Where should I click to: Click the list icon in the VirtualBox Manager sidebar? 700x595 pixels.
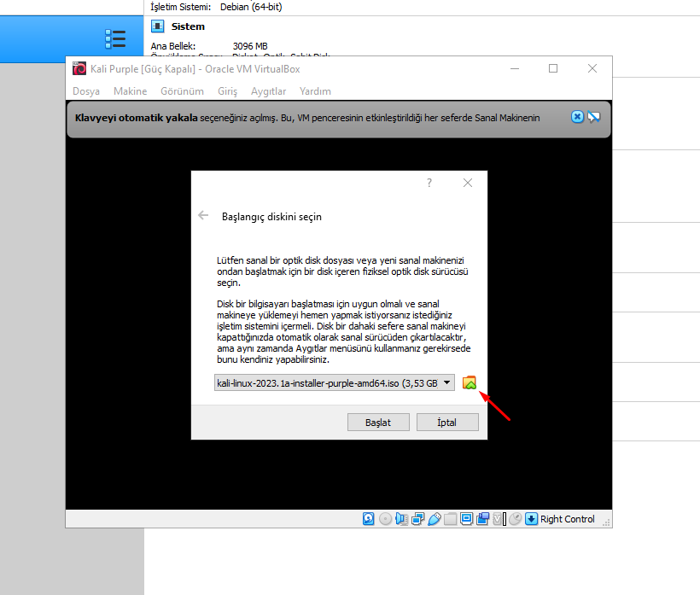coord(115,38)
